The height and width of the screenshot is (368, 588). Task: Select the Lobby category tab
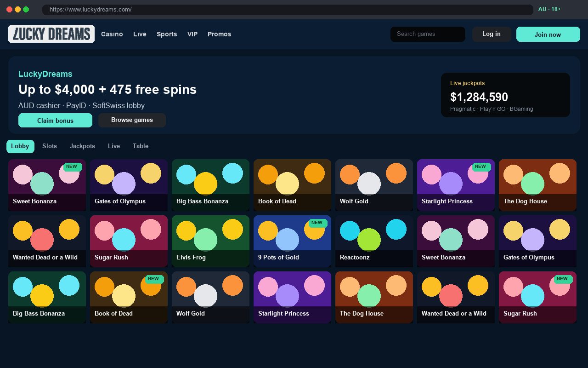(x=20, y=146)
